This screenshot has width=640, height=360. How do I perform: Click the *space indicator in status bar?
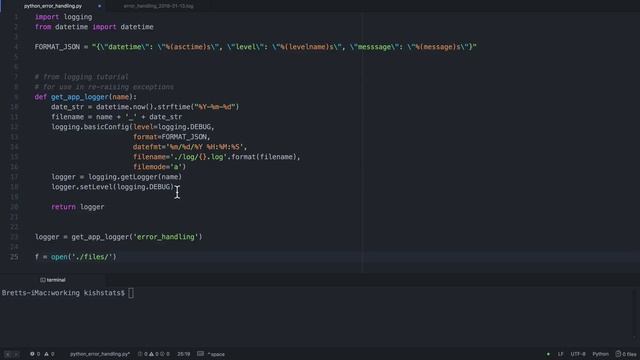coord(216,354)
